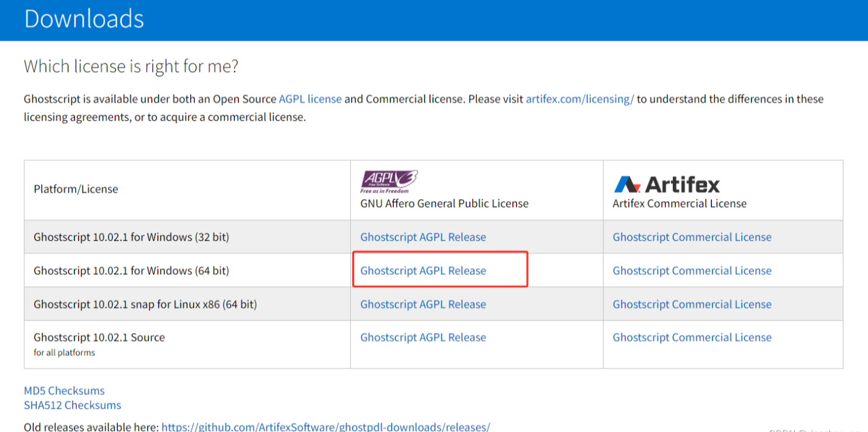This screenshot has height=432, width=868.
Task: Open the GitHub old releases link
Action: tap(325, 427)
